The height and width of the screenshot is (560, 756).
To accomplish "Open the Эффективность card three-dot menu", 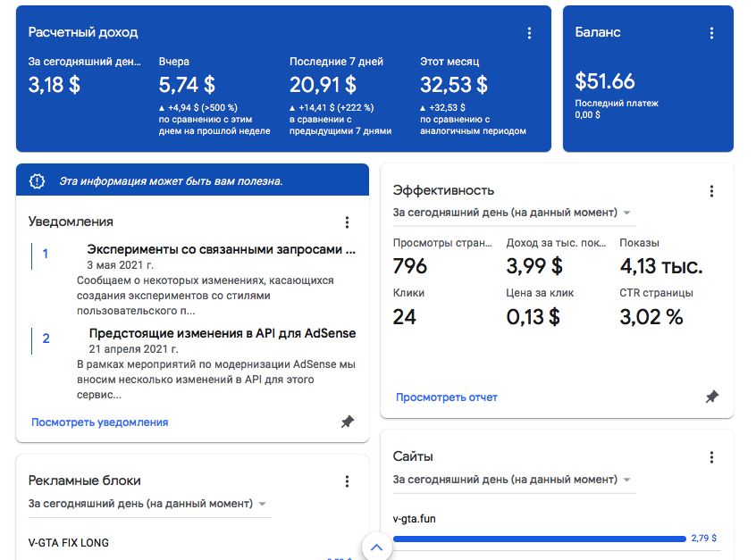I will tap(711, 191).
